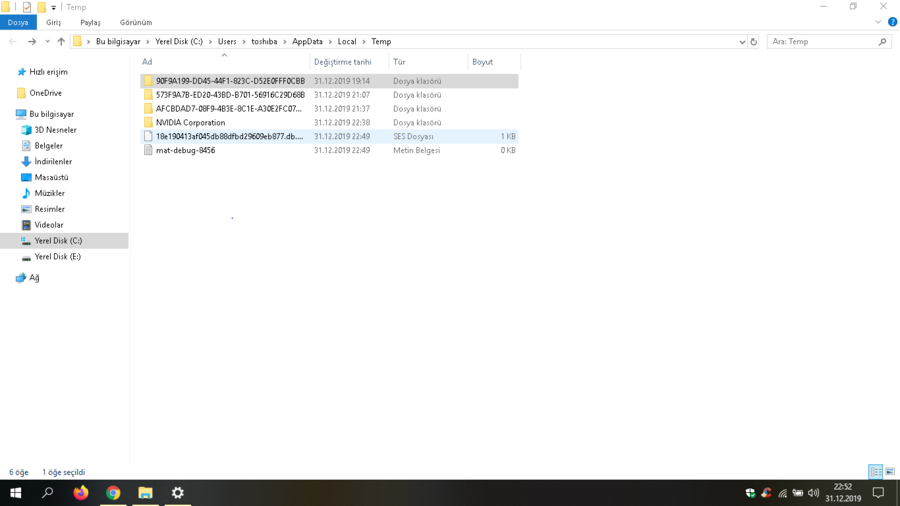
Task: Refresh the Temp folder view
Action: tap(754, 42)
